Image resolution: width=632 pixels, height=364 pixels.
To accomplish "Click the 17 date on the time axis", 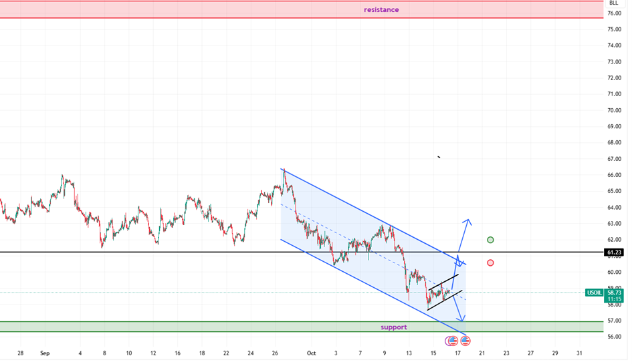I will pyautogui.click(x=457, y=353).
